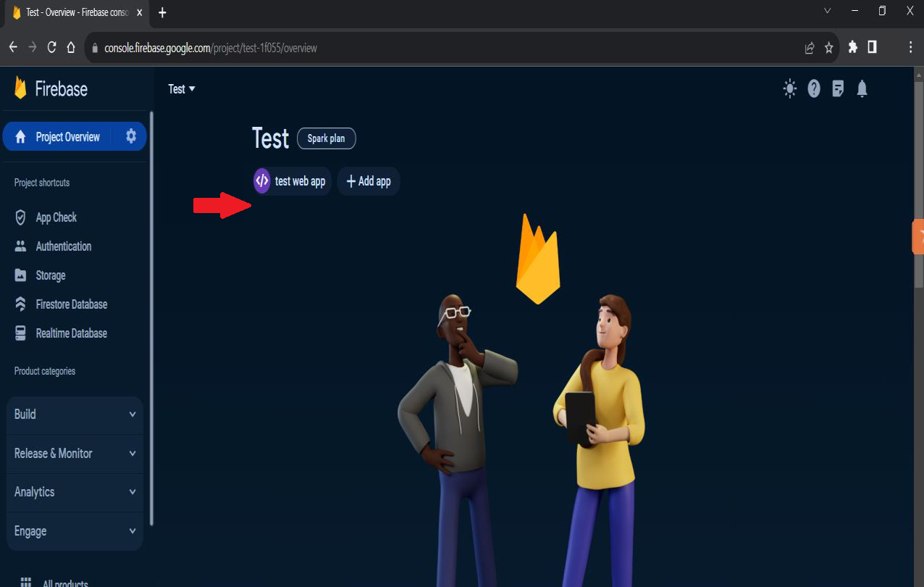Open the test web app chip

click(292, 181)
